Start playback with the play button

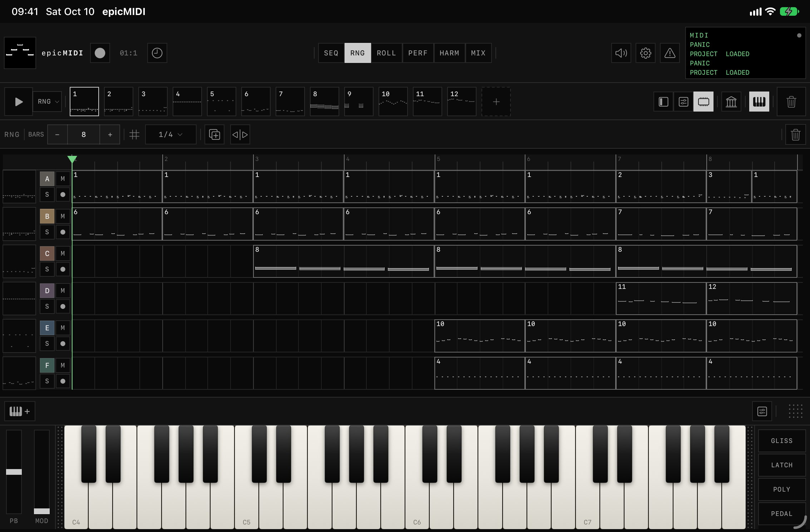19,102
